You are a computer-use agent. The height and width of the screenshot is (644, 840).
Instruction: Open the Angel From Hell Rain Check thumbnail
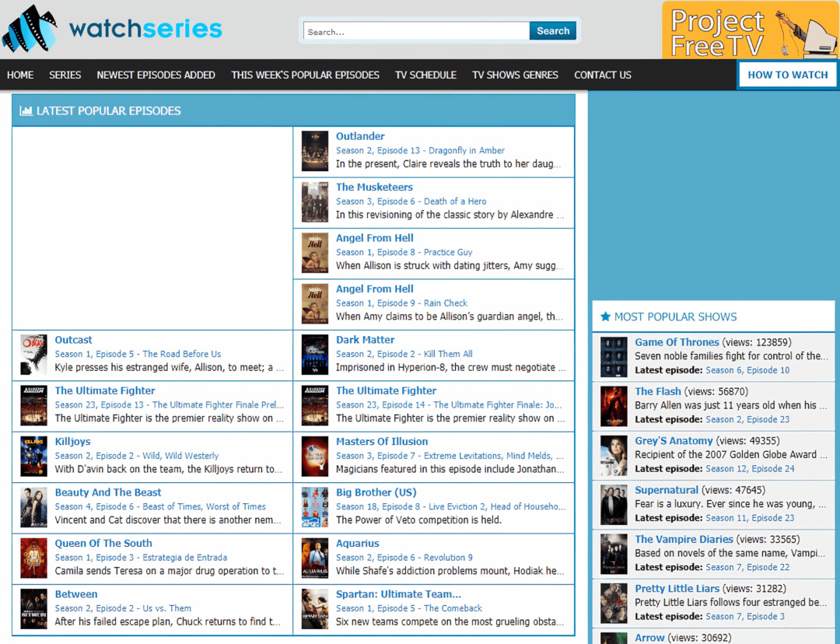315,304
